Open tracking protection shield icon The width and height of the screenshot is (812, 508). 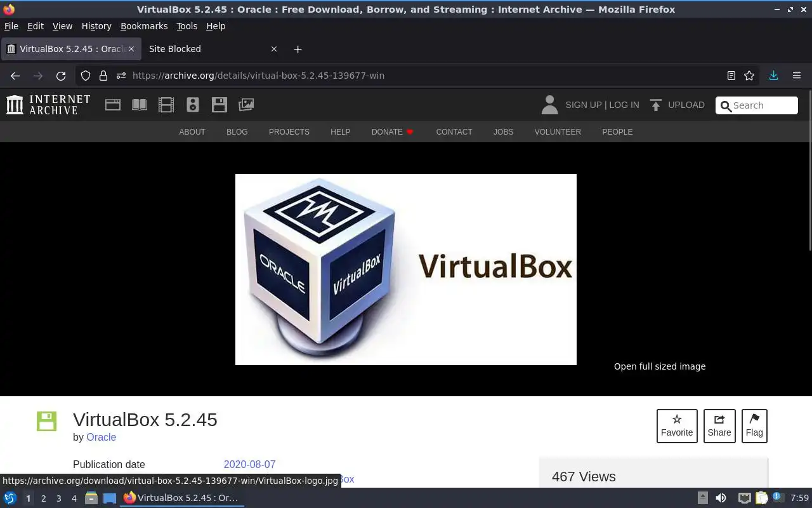86,76
